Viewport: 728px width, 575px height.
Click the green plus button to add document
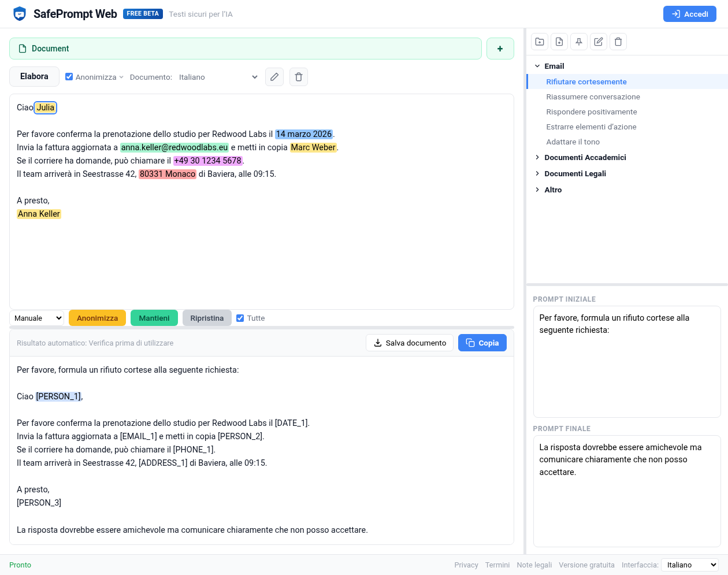pyautogui.click(x=500, y=49)
